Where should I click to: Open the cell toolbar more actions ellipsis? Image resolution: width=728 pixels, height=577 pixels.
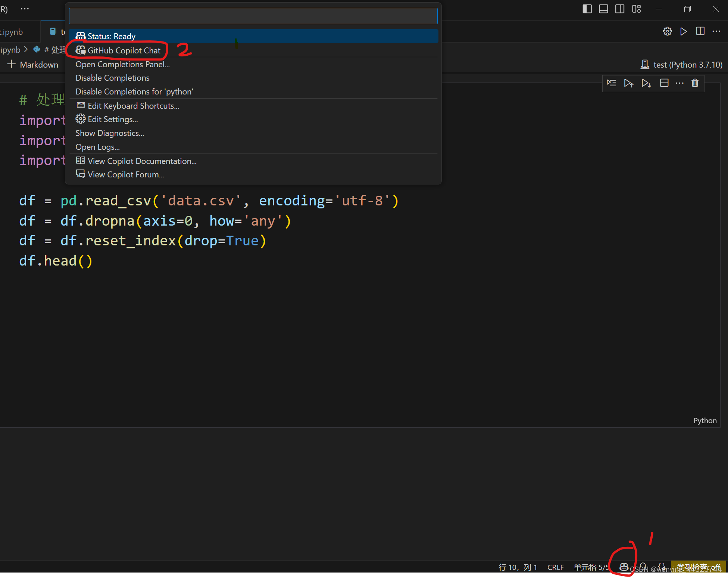click(x=679, y=83)
